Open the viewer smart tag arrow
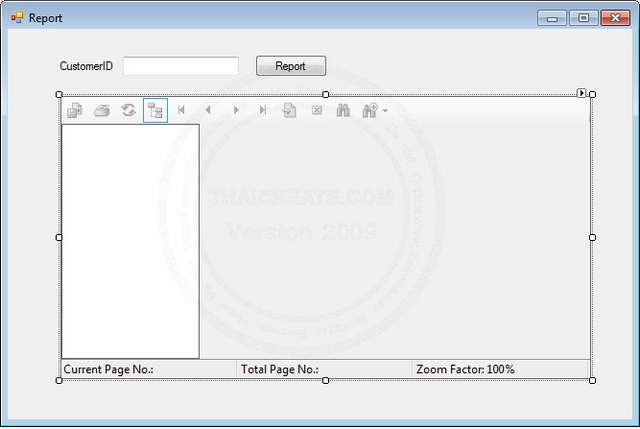The image size is (640, 429). point(581,93)
